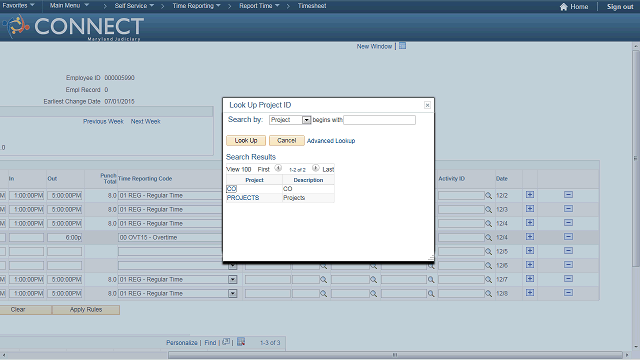The image size is (640, 360).
Task: Add a row after date 12/3
Action: (530, 209)
